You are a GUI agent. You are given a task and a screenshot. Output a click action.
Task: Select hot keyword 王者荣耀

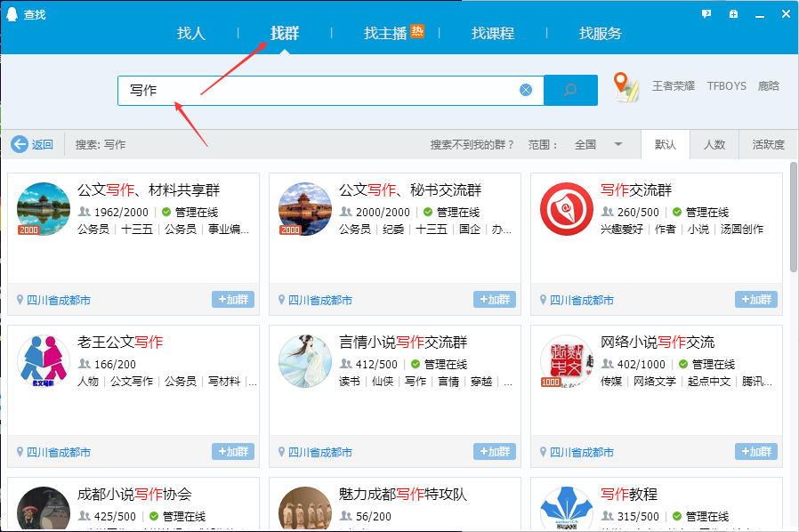click(x=674, y=85)
